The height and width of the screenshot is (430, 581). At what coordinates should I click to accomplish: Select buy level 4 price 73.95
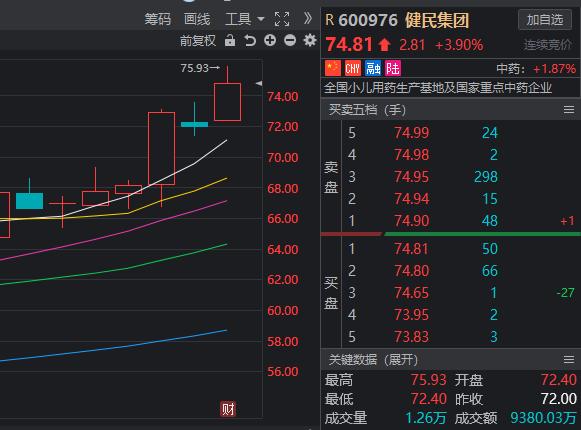411,315
